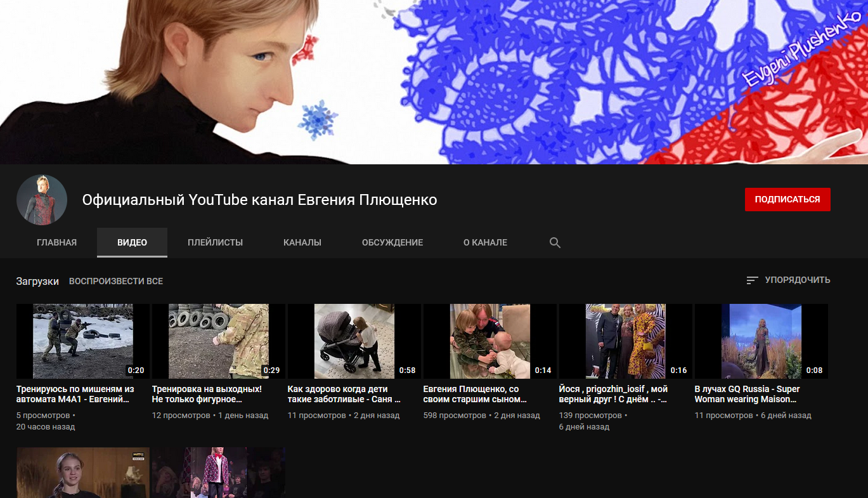Show the О канале tab

click(485, 242)
